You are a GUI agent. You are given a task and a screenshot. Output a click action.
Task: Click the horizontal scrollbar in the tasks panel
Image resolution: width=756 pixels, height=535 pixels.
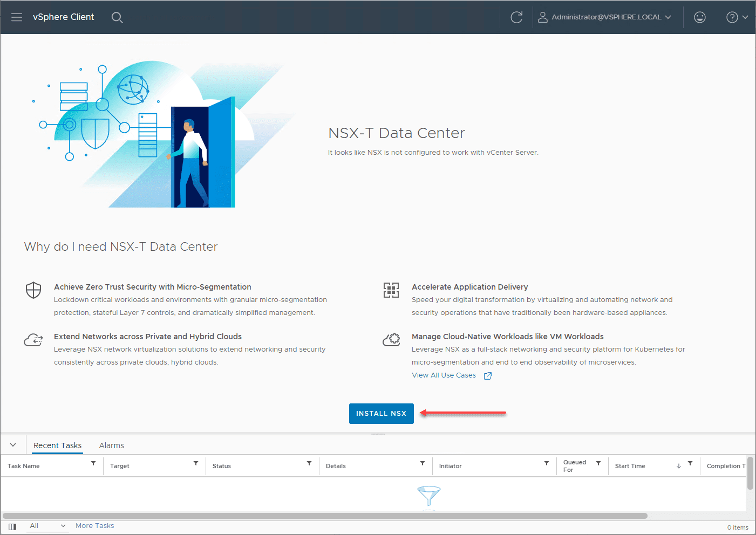tap(325, 516)
